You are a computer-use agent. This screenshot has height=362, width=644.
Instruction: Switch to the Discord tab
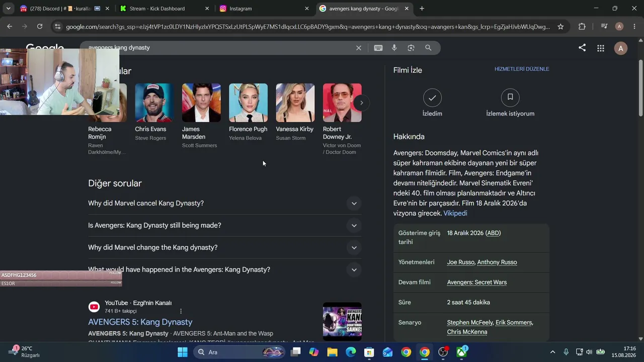coord(61,9)
